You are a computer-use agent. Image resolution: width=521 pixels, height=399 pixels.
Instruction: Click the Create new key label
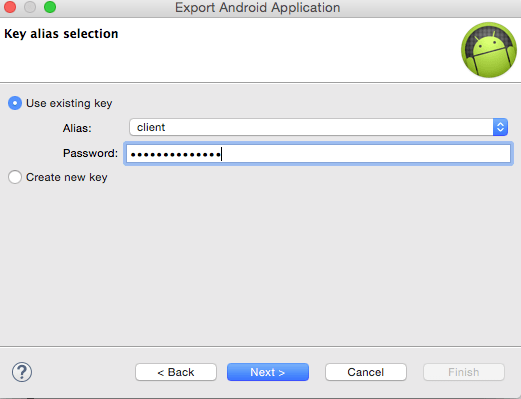[67, 177]
